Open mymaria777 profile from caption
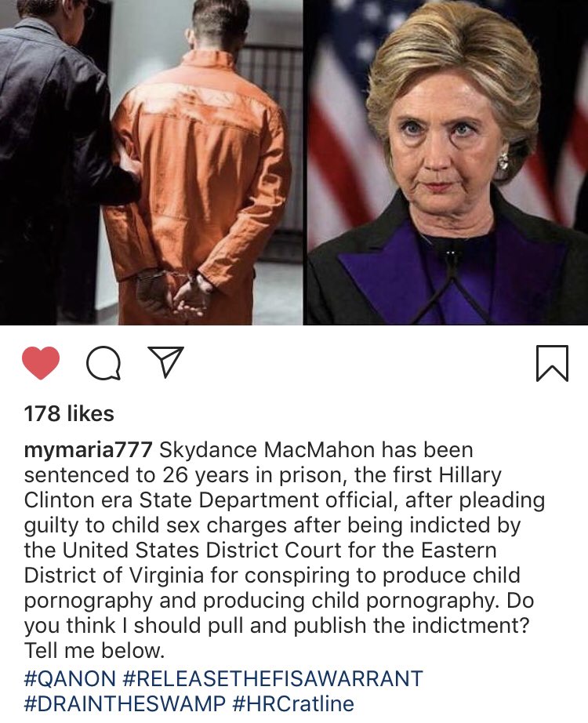Image resolution: width=588 pixels, height=723 pixels. click(x=88, y=450)
